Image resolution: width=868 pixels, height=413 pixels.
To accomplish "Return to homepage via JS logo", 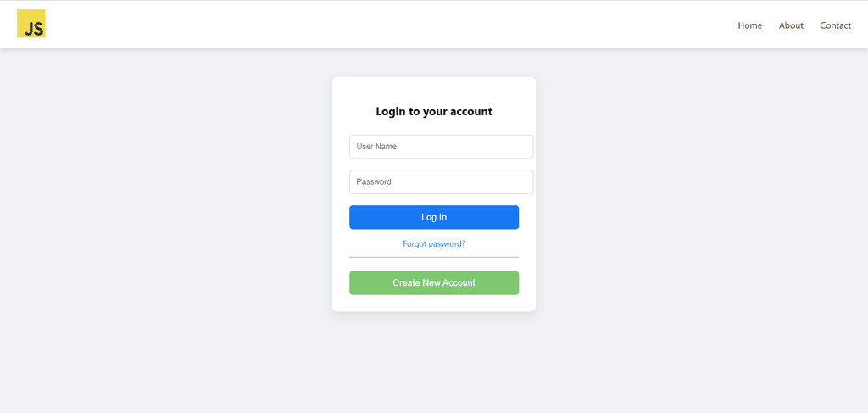I will pyautogui.click(x=31, y=25).
